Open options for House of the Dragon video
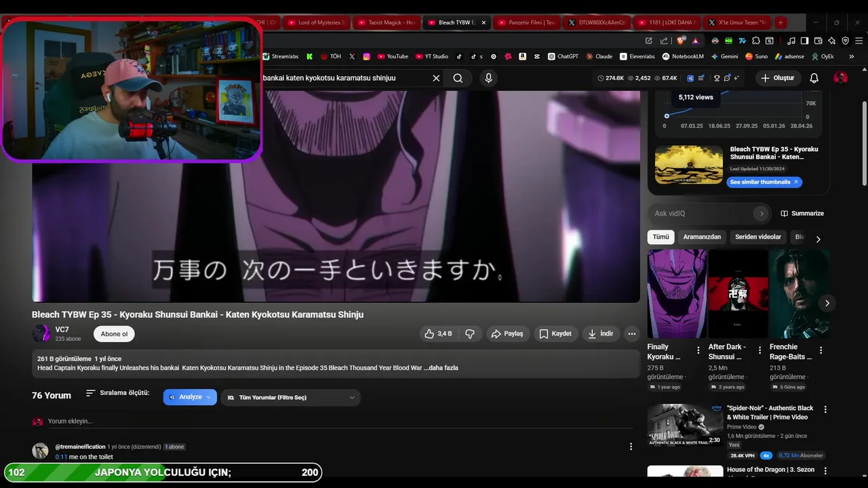The height and width of the screenshot is (488, 868). 825,471
